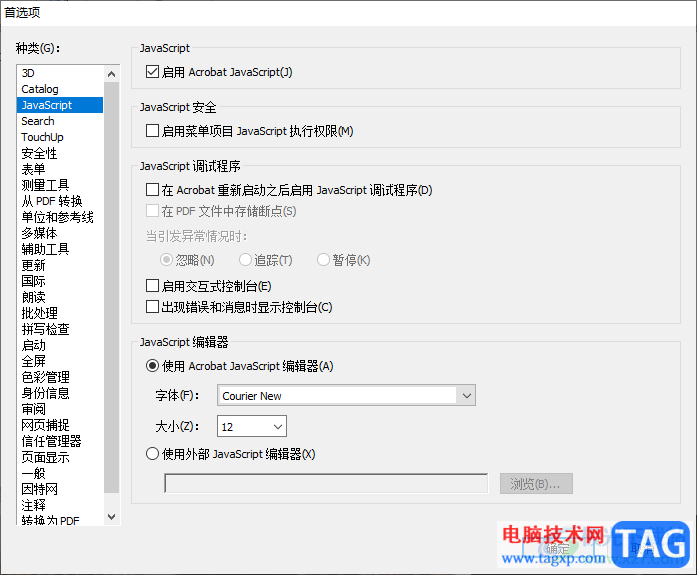Image resolution: width=697 pixels, height=575 pixels.
Task: Select 3D in the category list
Action: 60,73
